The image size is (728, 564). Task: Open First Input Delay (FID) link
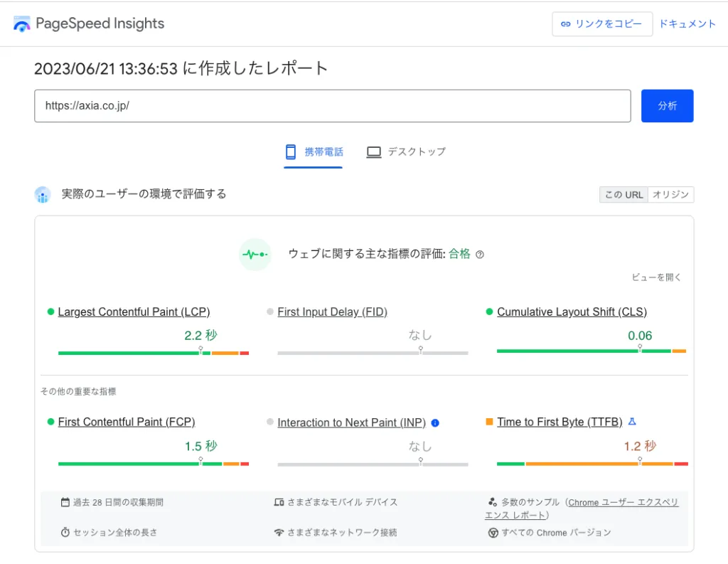pos(333,312)
